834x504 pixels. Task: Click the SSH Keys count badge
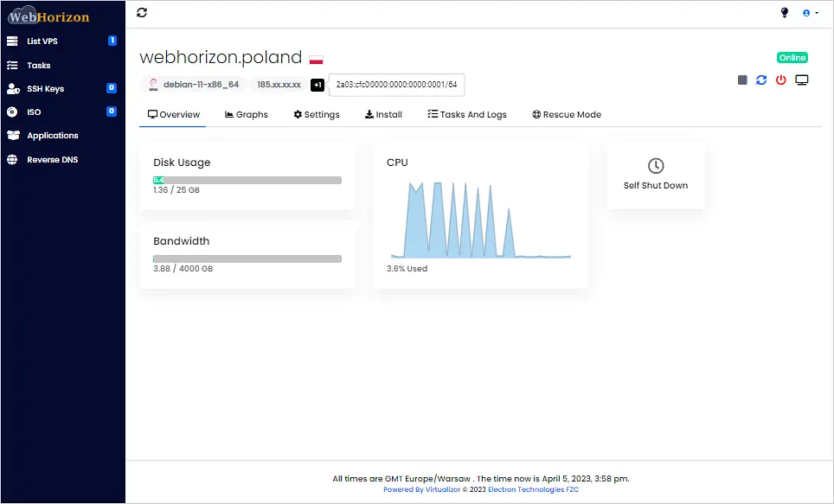click(111, 87)
